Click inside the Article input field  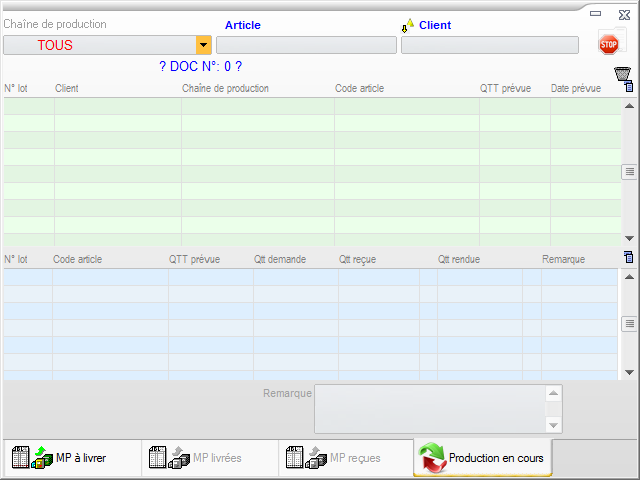click(x=306, y=45)
